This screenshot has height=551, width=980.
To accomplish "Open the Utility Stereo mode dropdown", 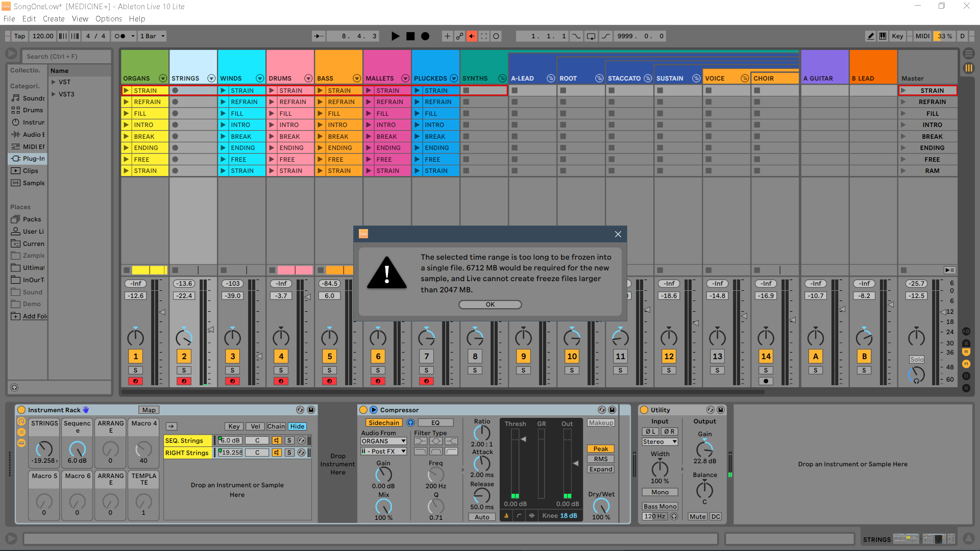I will tap(659, 442).
